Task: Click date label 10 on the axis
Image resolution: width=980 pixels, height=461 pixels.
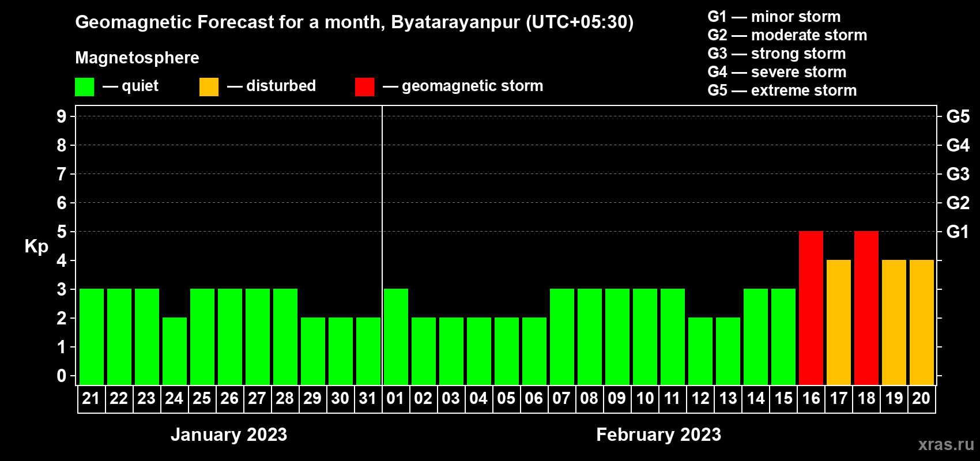Action: (644, 398)
